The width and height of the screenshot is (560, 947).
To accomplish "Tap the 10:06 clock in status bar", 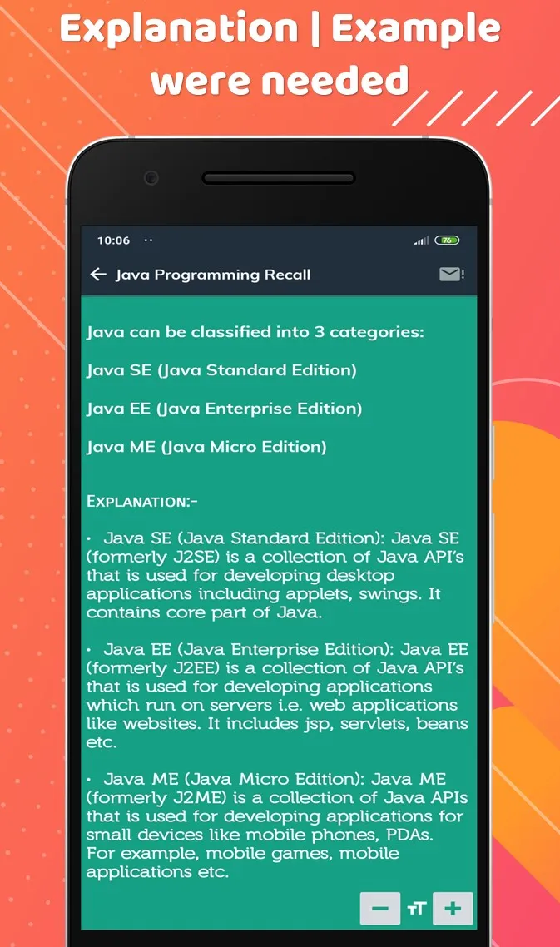I will pyautogui.click(x=113, y=240).
